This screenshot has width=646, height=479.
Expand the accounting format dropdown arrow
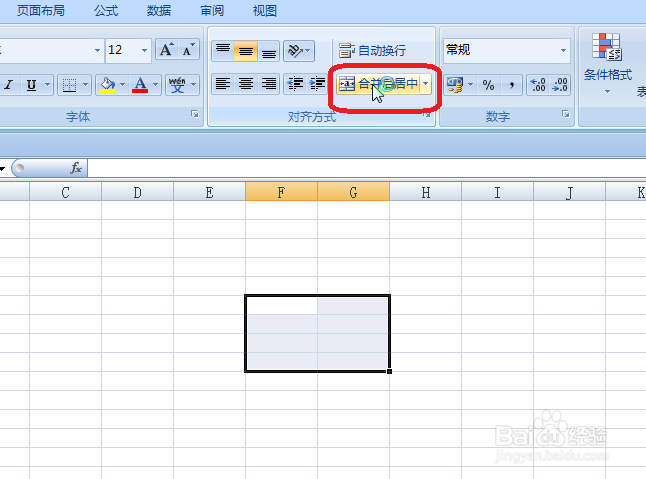[470, 85]
